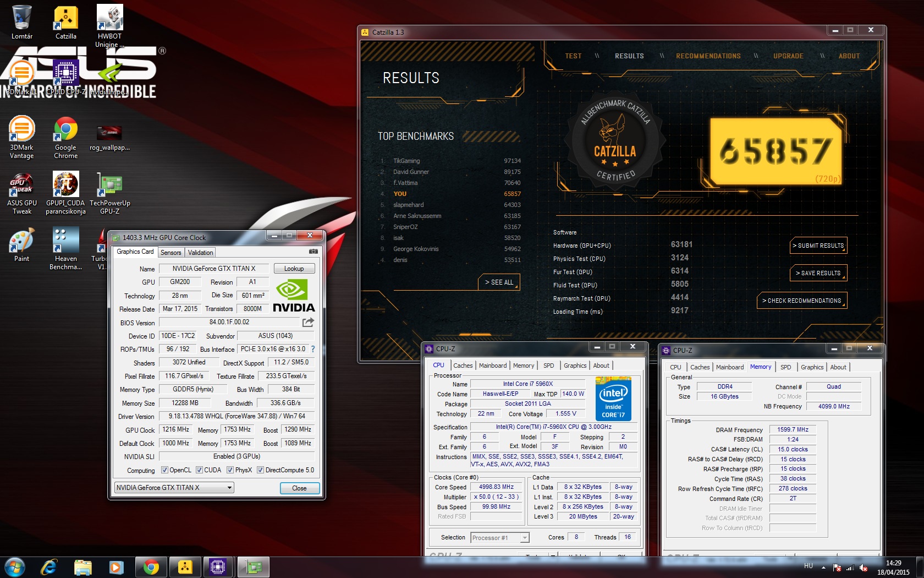
Task: Click the GPU name field NVIDIA GeForce GTX TITAN X
Action: click(214, 269)
